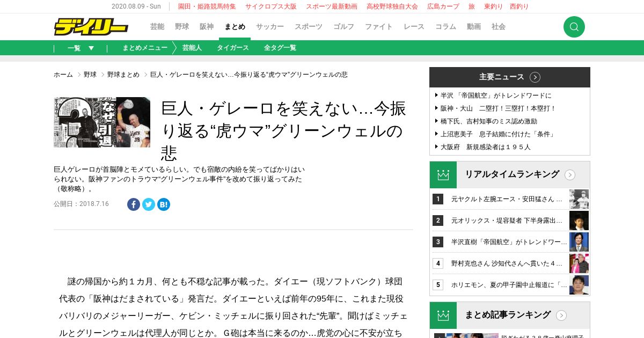Click thumbnail for ranking 5 ホリエモン
644x338 pixels.
click(x=579, y=285)
